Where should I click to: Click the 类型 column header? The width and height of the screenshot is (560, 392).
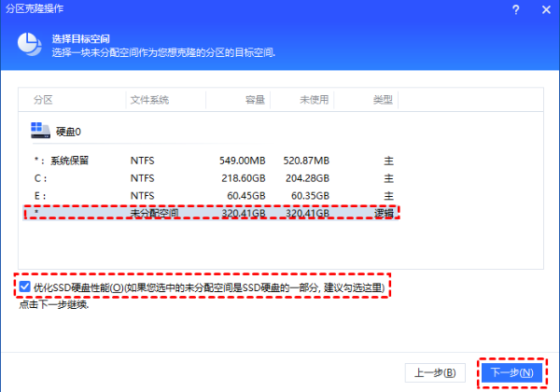tap(383, 99)
